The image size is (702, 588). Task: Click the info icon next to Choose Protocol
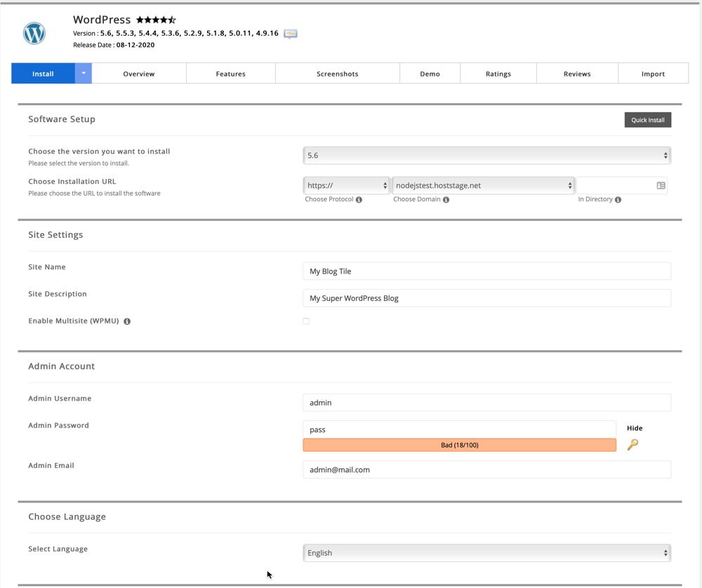359,199
